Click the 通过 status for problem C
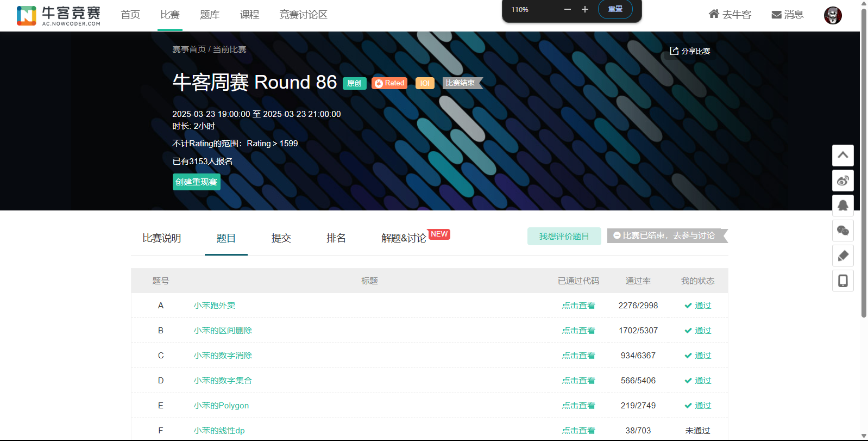The image size is (868, 441). [698, 356]
